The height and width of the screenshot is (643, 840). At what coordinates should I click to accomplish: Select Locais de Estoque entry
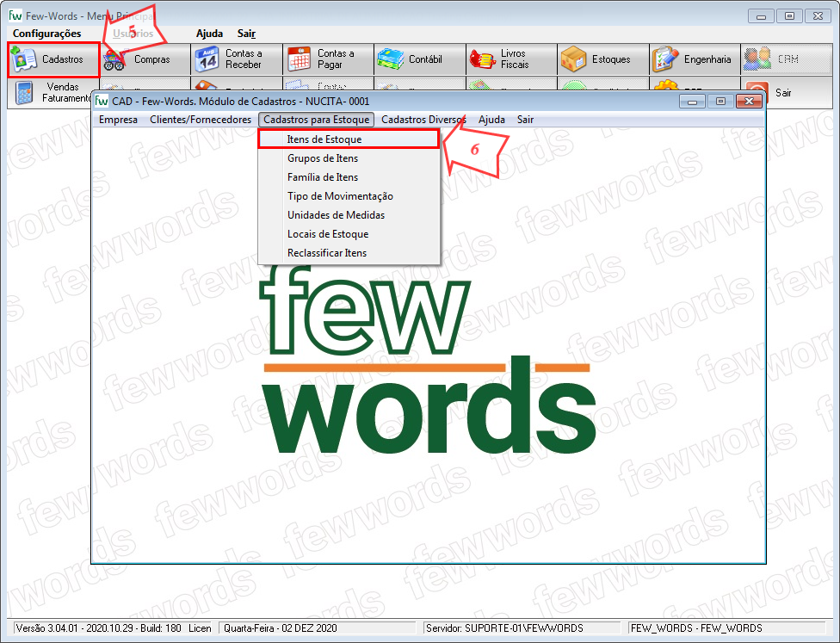click(349, 234)
